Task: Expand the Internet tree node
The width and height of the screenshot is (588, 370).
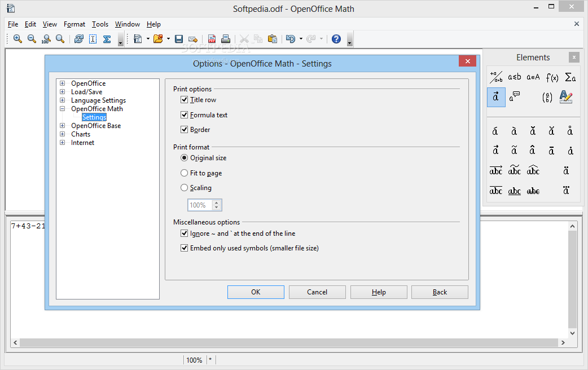Action: [x=63, y=143]
